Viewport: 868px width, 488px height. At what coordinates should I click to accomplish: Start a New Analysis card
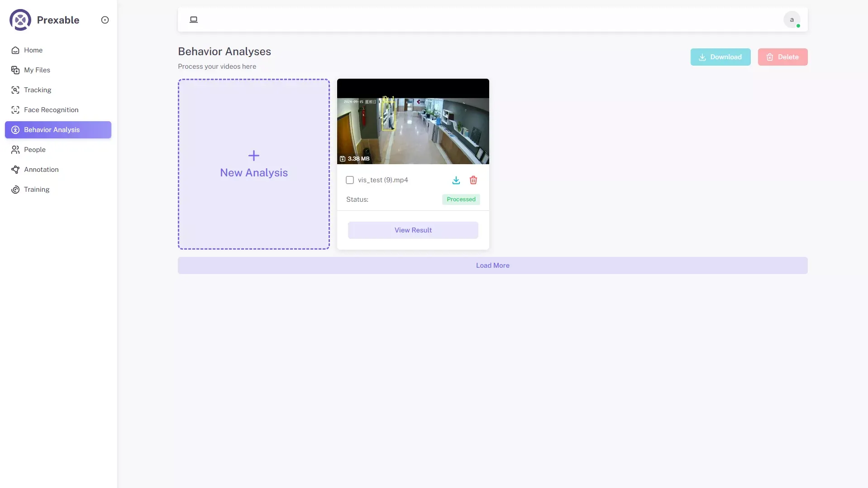click(x=254, y=164)
